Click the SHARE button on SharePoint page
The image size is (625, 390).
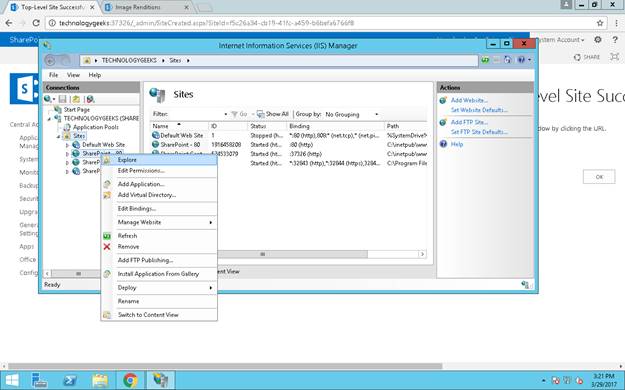(x=587, y=57)
